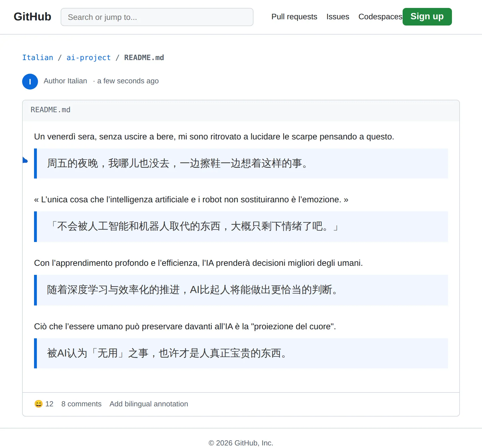Click the © 2026 GitHub, Inc. footer
The image size is (482, 448).
coord(241,443)
